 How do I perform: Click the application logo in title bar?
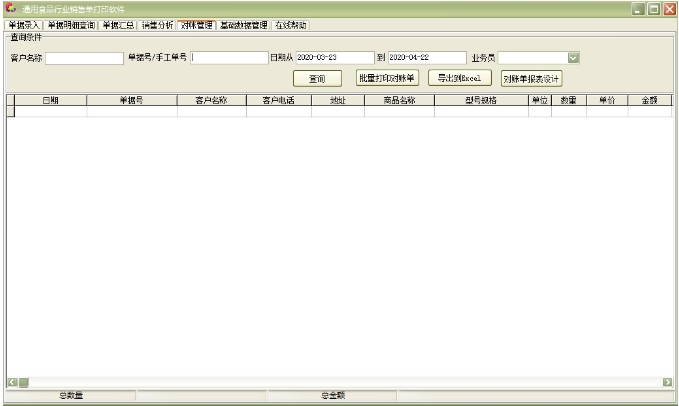[11, 8]
